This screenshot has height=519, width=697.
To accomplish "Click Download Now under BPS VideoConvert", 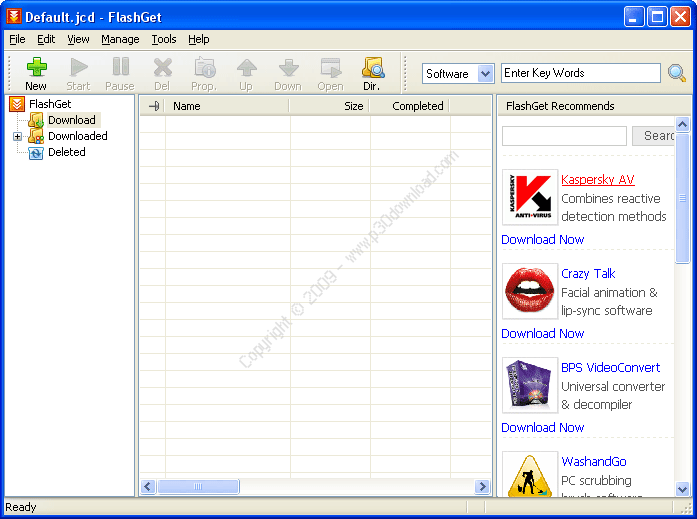I will click(542, 427).
